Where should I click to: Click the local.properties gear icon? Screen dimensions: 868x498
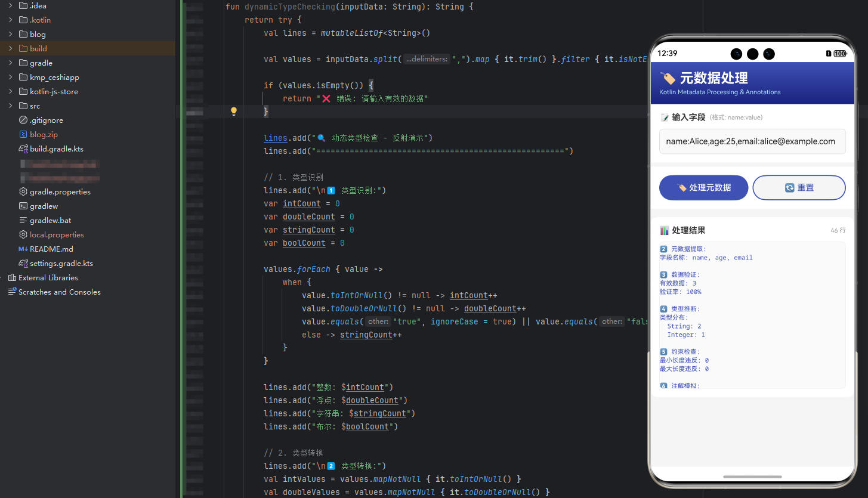23,234
